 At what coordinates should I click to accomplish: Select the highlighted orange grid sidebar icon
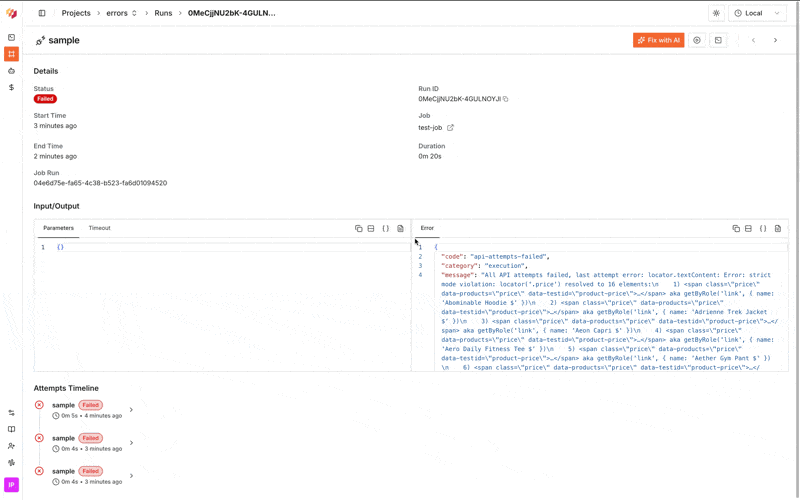[x=11, y=54]
